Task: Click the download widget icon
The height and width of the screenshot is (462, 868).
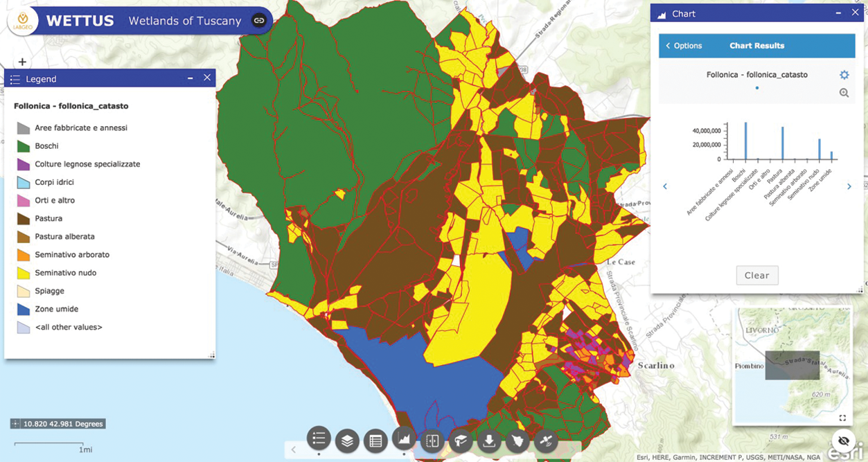Action: click(489, 441)
